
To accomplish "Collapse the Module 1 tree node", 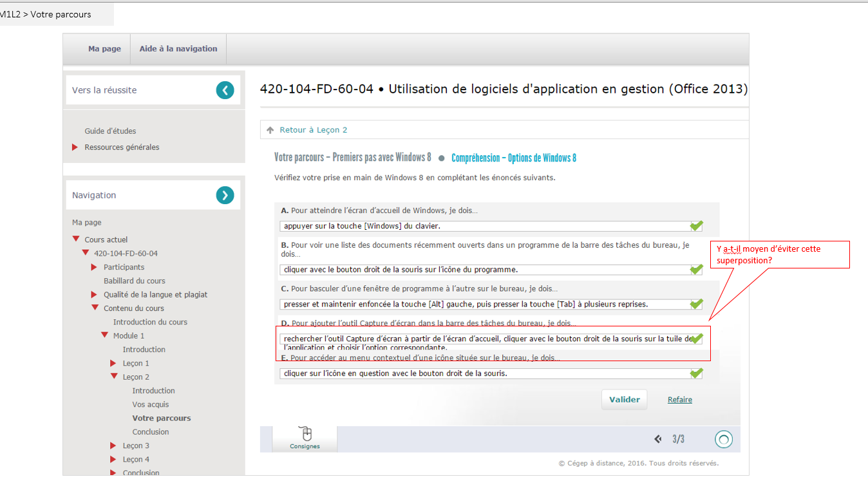I will (x=104, y=335).
